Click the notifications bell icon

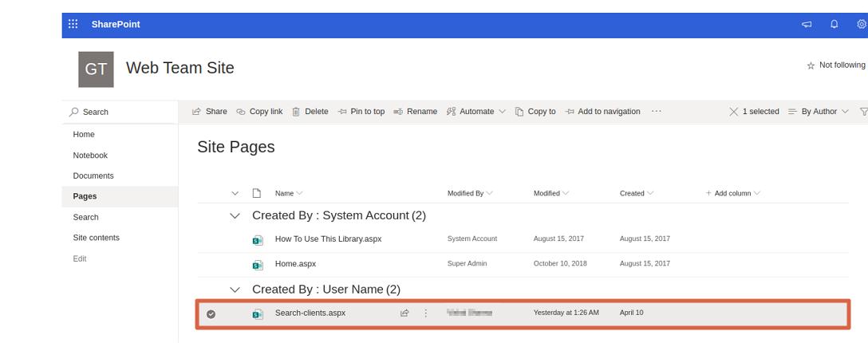click(x=834, y=25)
